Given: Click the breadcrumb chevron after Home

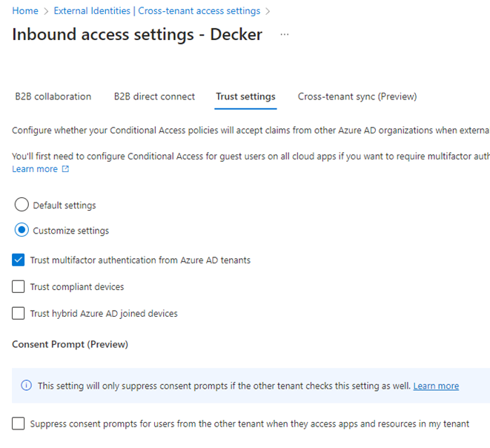Looking at the screenshot, I should [x=46, y=11].
